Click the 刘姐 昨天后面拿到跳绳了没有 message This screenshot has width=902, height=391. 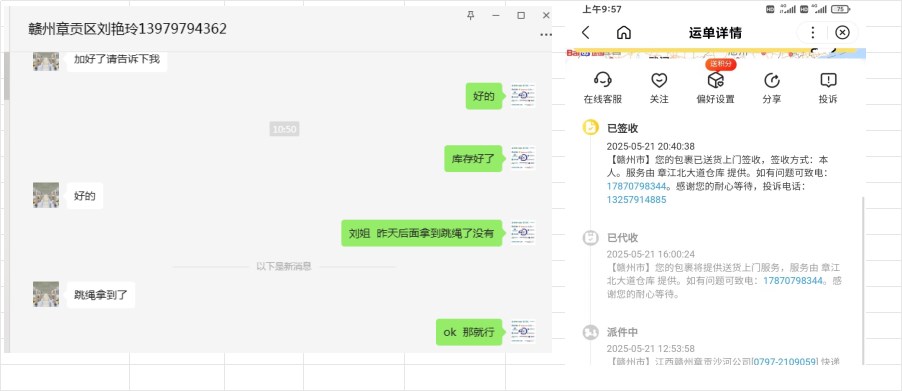[421, 233]
